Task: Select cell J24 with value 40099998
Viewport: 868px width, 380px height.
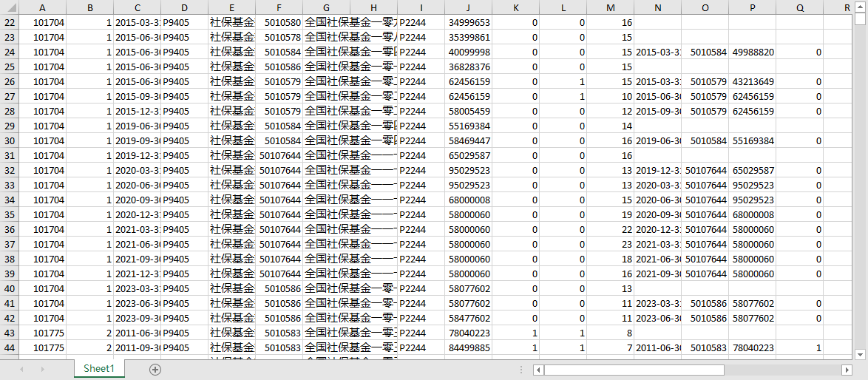Action: click(468, 52)
